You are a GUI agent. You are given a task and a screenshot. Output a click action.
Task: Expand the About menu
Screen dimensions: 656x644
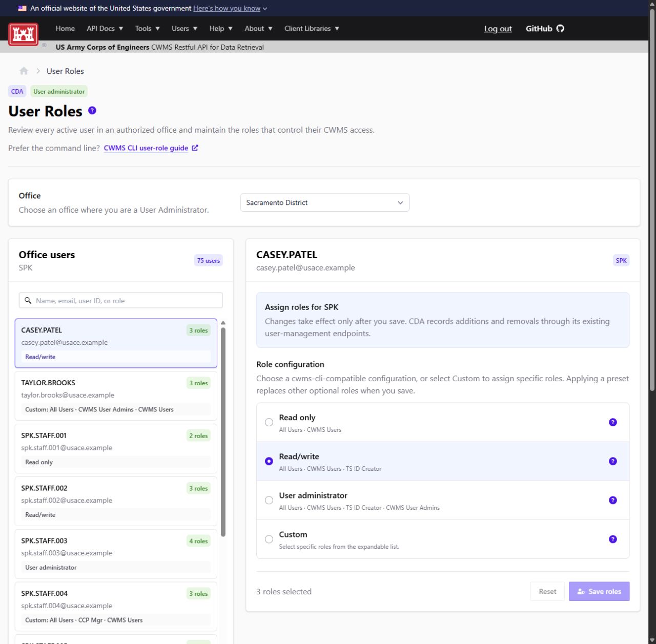pyautogui.click(x=258, y=29)
